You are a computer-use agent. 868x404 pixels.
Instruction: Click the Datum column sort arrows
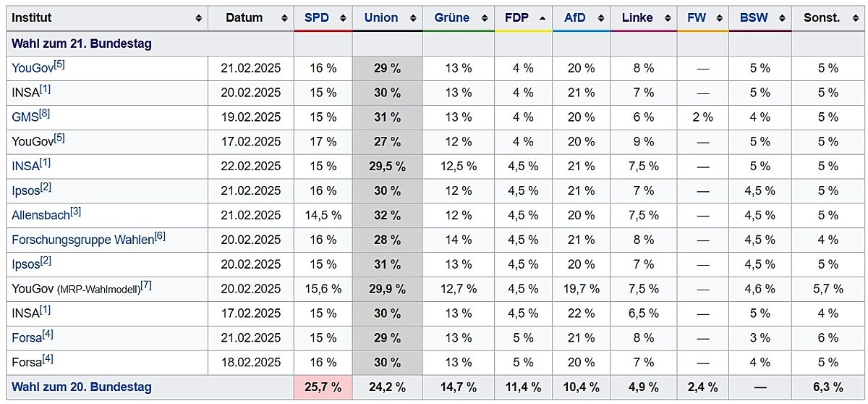[284, 18]
